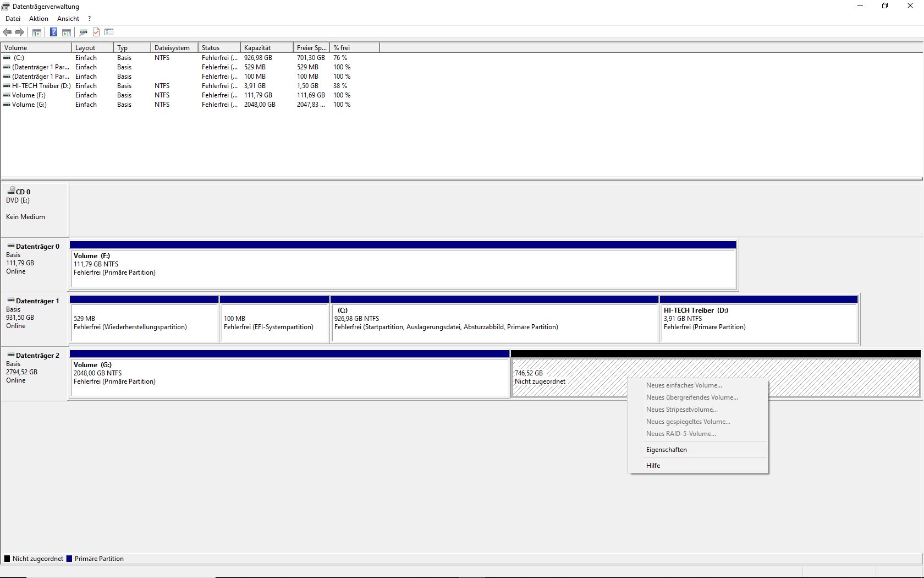
Task: Click the Datenträger 1 disk icon
Action: tap(11, 300)
